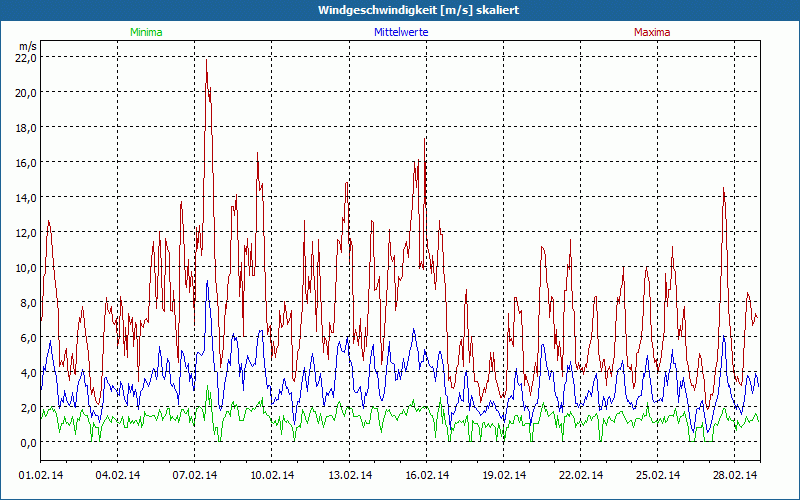This screenshot has width=800, height=500.
Task: Click the 22,0 y-axis value
Action: 26,58
